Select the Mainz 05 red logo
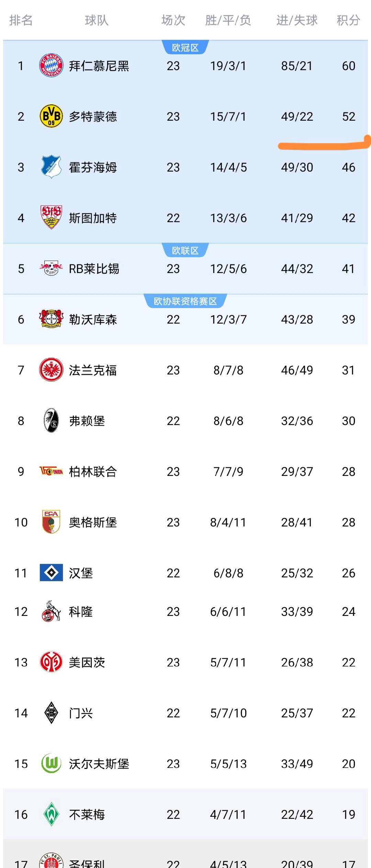The width and height of the screenshot is (371, 868). [x=51, y=662]
